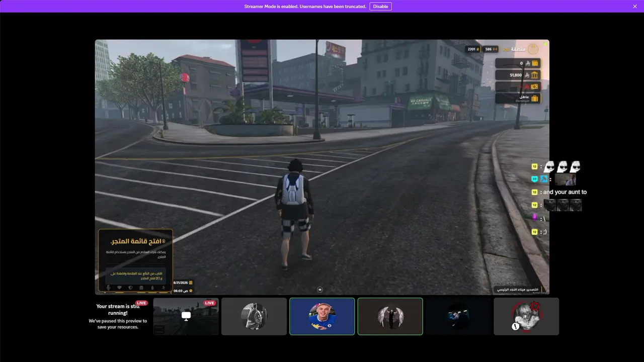Viewport: 644px width, 362px height.
Task: Select the participant with blue jersey avatar
Action: 322,316
